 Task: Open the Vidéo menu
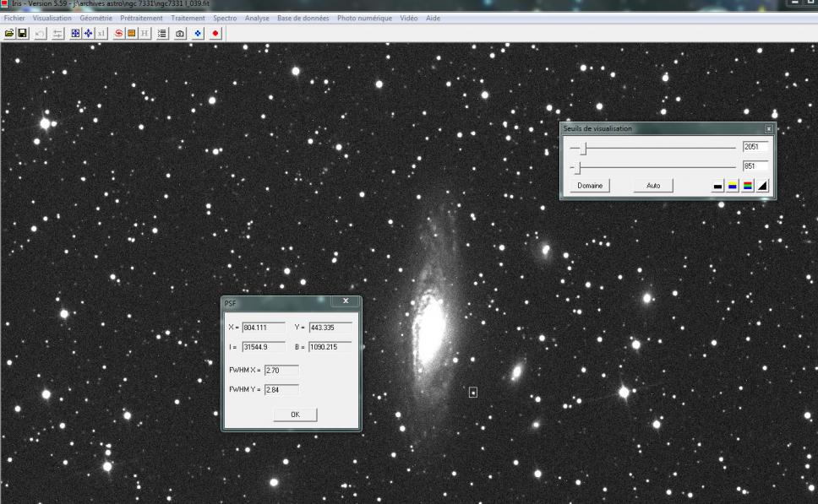pyautogui.click(x=408, y=18)
